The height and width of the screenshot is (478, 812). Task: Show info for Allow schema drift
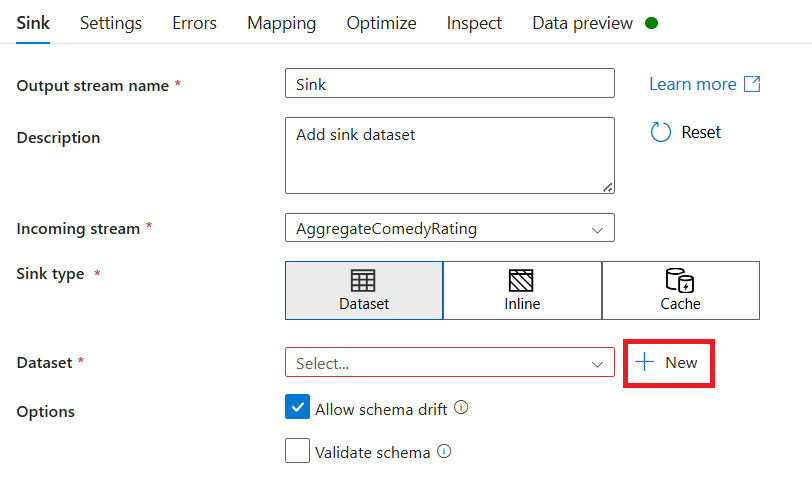pyautogui.click(x=461, y=408)
